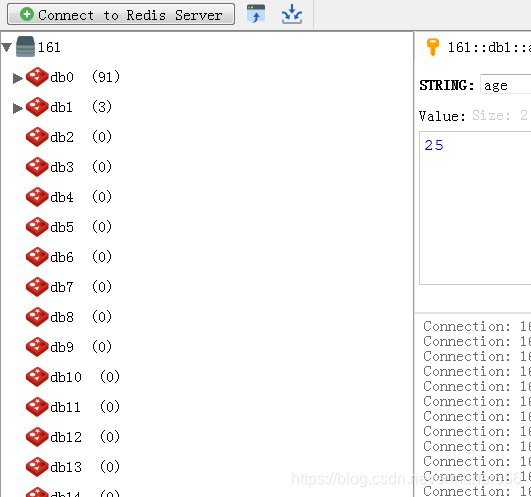The width and height of the screenshot is (531, 497).
Task: Click the db12 Redis database icon
Action: (37, 437)
